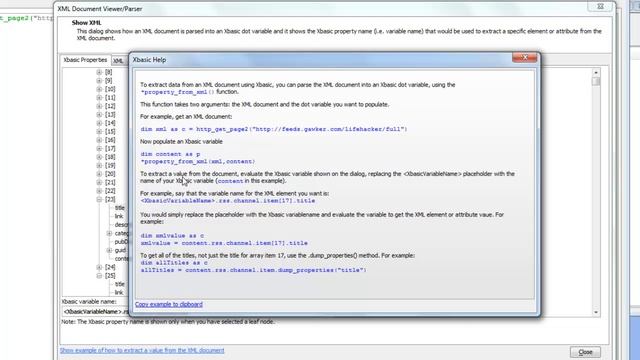Open Show example of how to extract link
This screenshot has height=360, width=640.
pos(142,351)
